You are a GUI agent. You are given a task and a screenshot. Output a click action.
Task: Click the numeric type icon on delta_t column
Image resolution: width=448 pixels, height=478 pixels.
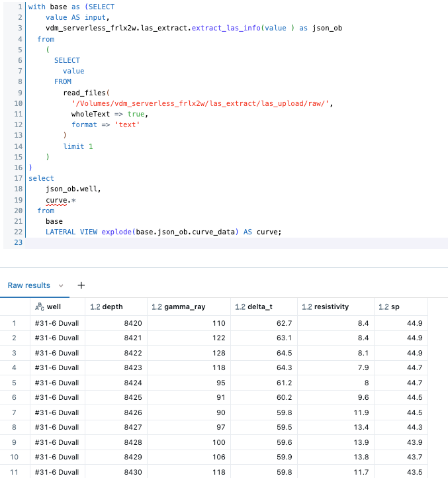pyautogui.click(x=240, y=307)
